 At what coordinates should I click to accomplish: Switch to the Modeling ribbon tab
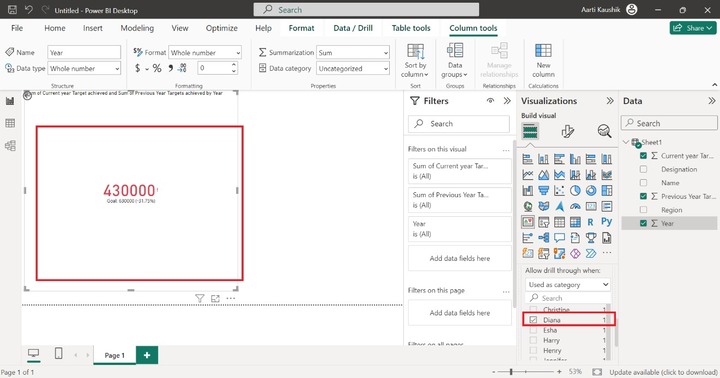137,28
